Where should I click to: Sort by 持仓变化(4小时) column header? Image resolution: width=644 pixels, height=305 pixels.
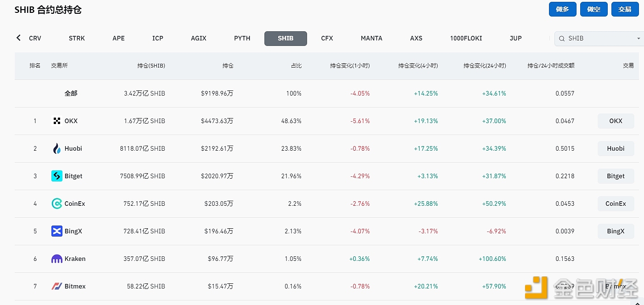[418, 66]
